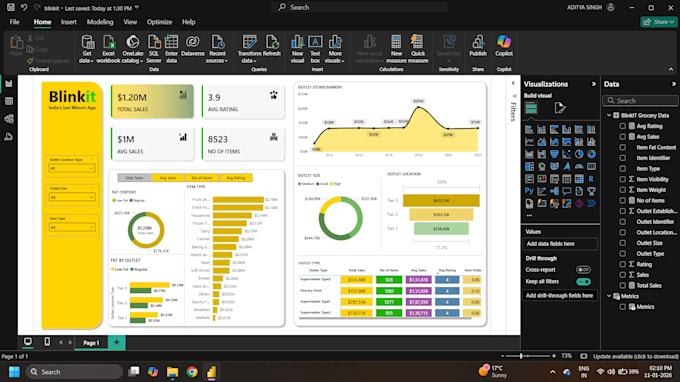The image size is (680, 382).
Task: Open DAX query view in left sidebar
Action: 9,137
